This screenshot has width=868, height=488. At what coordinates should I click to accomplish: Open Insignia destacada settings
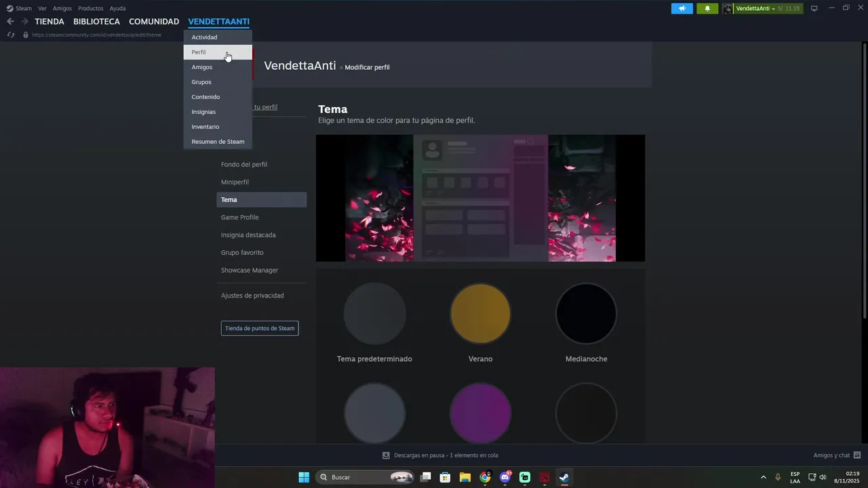[261, 235]
